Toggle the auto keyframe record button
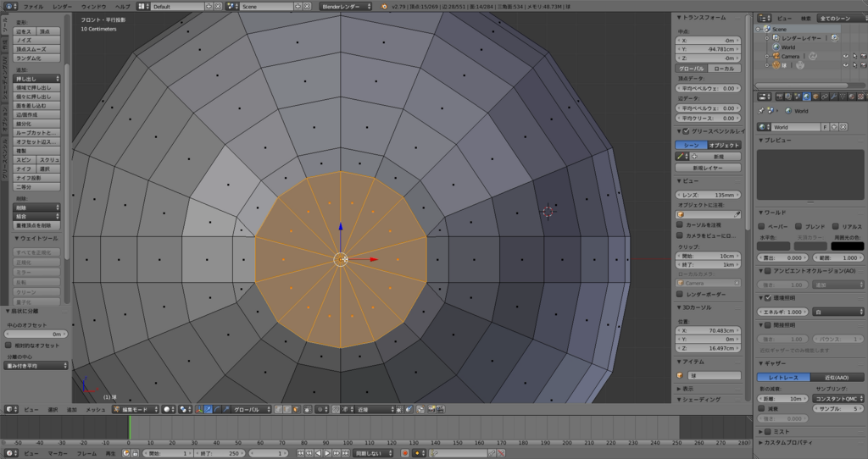This screenshot has height=459, width=868. (406, 453)
